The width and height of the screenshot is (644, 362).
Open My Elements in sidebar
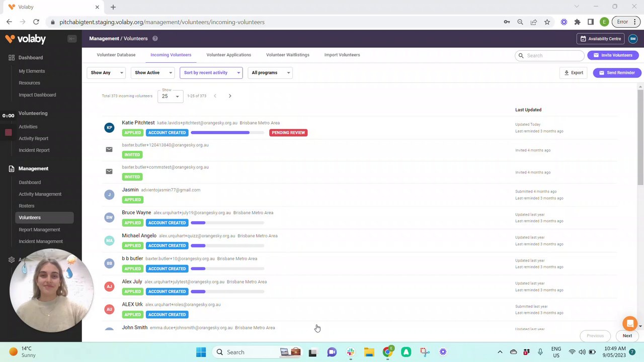(32, 71)
